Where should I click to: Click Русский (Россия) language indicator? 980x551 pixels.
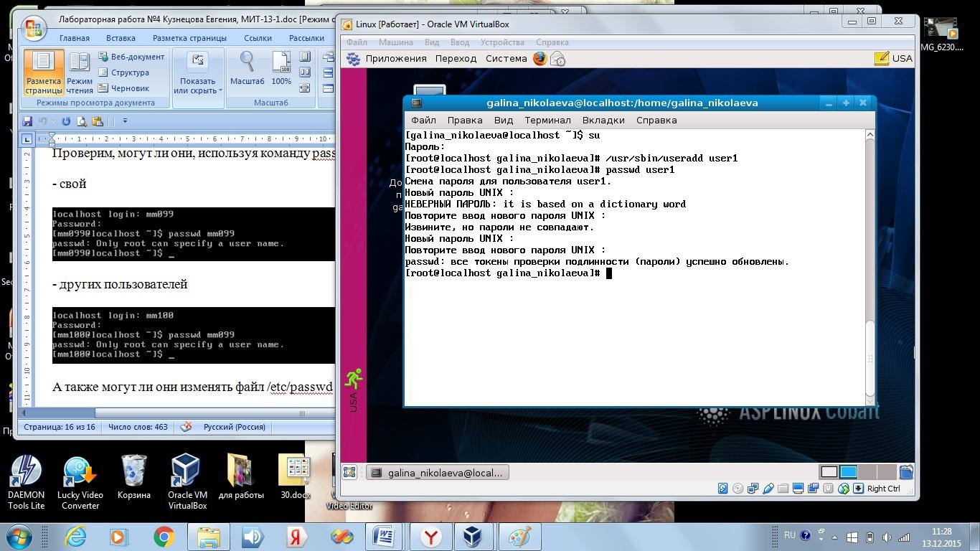coord(235,427)
